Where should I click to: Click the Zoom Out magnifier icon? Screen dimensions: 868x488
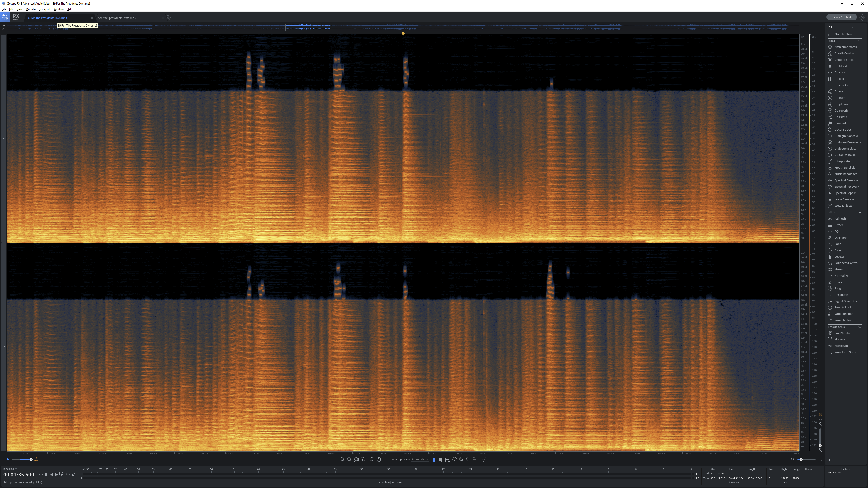tap(349, 459)
